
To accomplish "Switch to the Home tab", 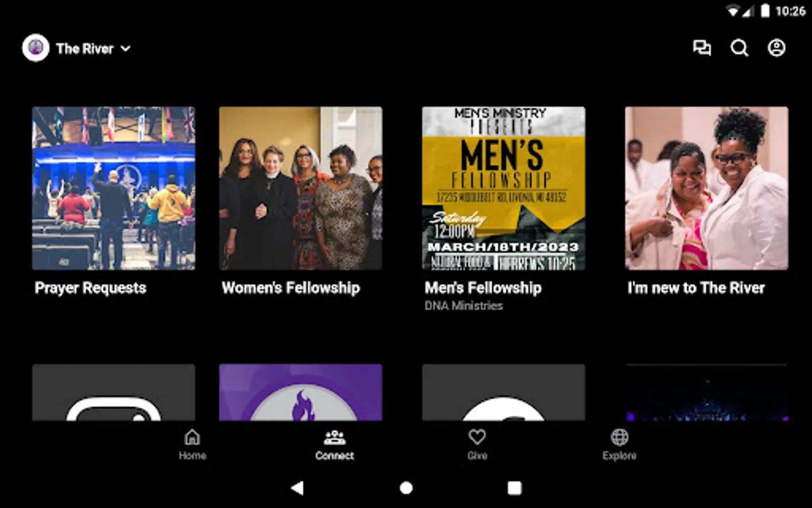I will (192, 445).
